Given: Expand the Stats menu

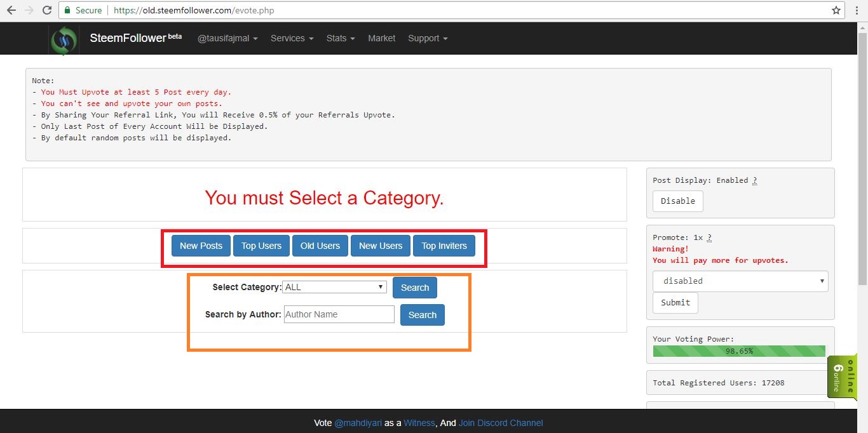Looking at the screenshot, I should tap(341, 38).
